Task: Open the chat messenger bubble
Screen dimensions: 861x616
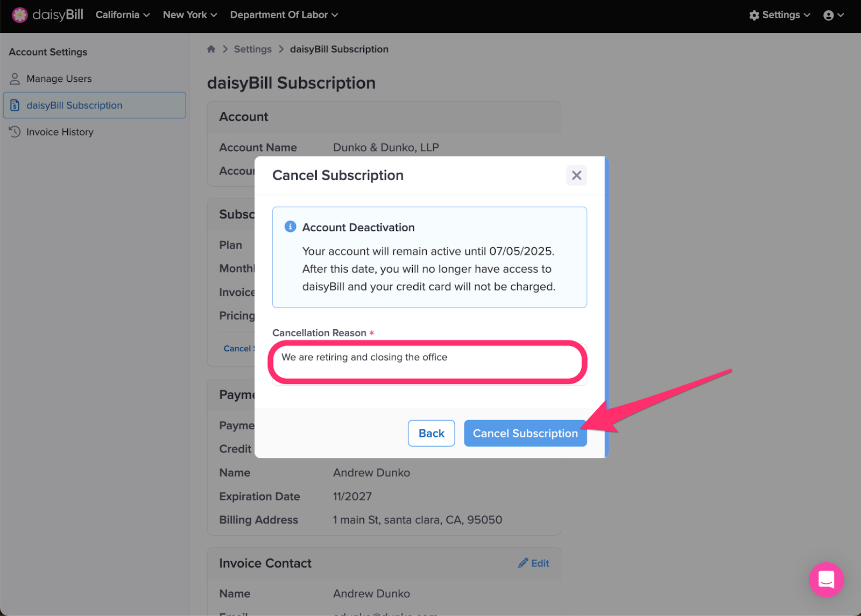Action: tap(826, 579)
